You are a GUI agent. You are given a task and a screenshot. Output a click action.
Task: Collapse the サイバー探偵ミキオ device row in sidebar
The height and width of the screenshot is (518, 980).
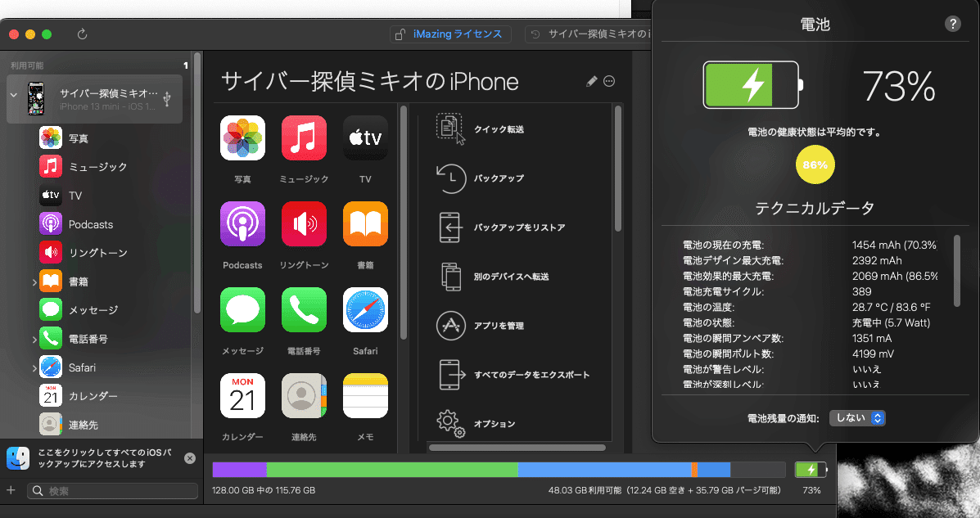point(14,95)
